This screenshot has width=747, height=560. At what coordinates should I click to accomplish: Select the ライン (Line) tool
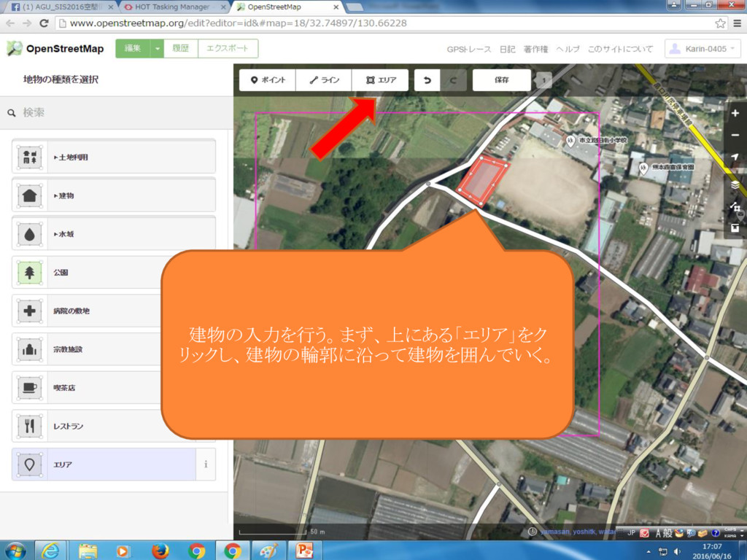click(324, 80)
